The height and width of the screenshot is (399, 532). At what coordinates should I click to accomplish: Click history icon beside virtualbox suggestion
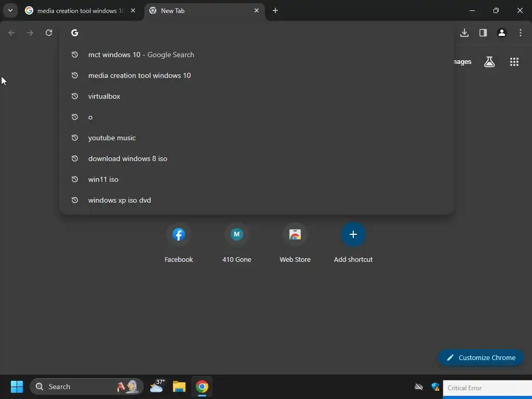[75, 96]
